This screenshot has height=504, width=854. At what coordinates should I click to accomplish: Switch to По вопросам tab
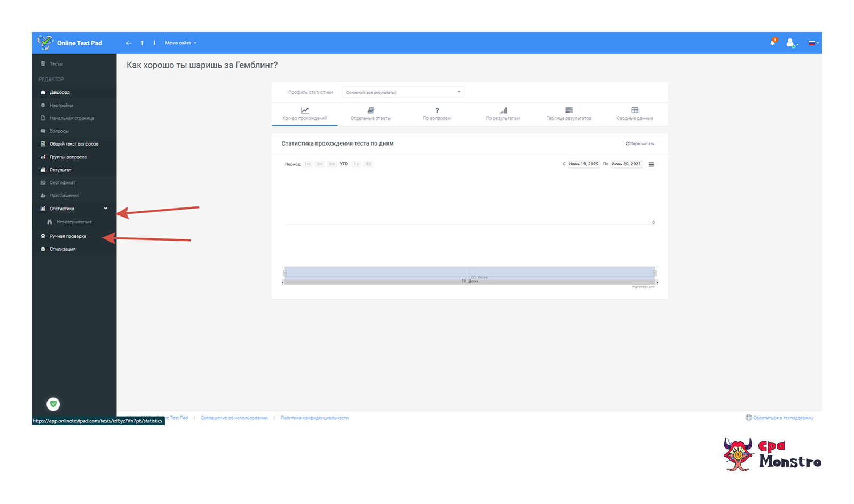[x=437, y=114]
